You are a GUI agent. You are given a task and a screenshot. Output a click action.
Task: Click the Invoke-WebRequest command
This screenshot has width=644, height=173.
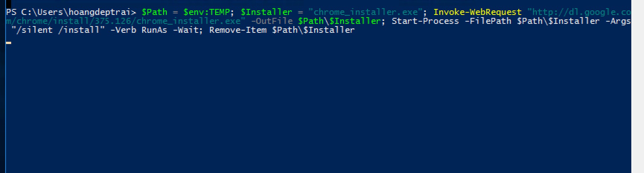pyautogui.click(x=477, y=12)
